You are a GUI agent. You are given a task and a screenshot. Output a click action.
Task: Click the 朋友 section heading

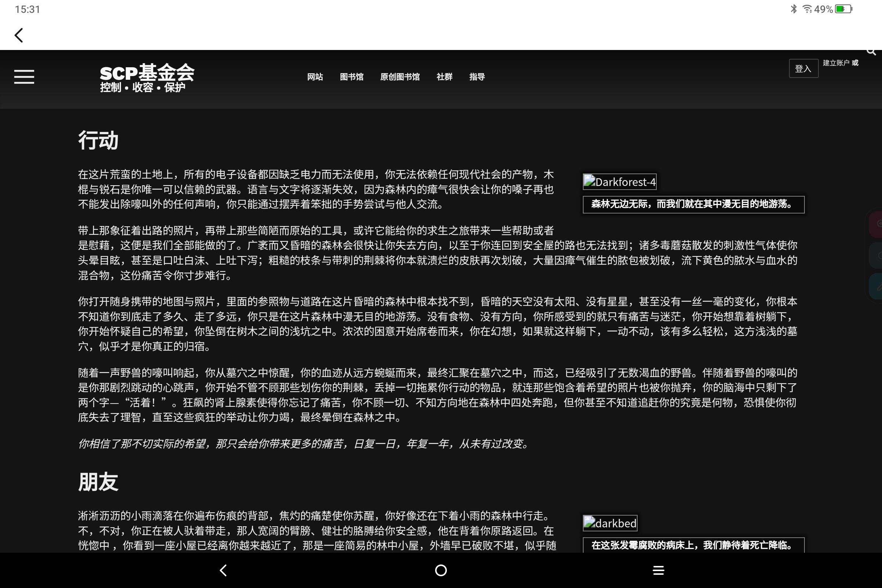point(98,481)
